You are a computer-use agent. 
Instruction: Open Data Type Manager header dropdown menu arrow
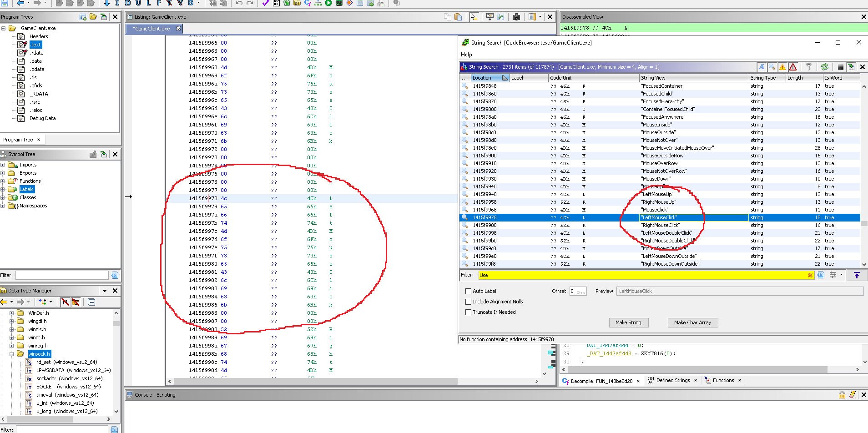pyautogui.click(x=105, y=291)
